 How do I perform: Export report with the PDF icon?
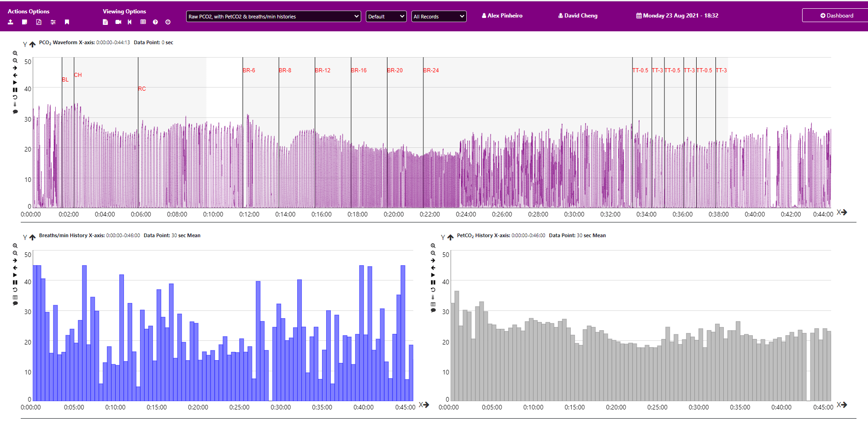39,22
